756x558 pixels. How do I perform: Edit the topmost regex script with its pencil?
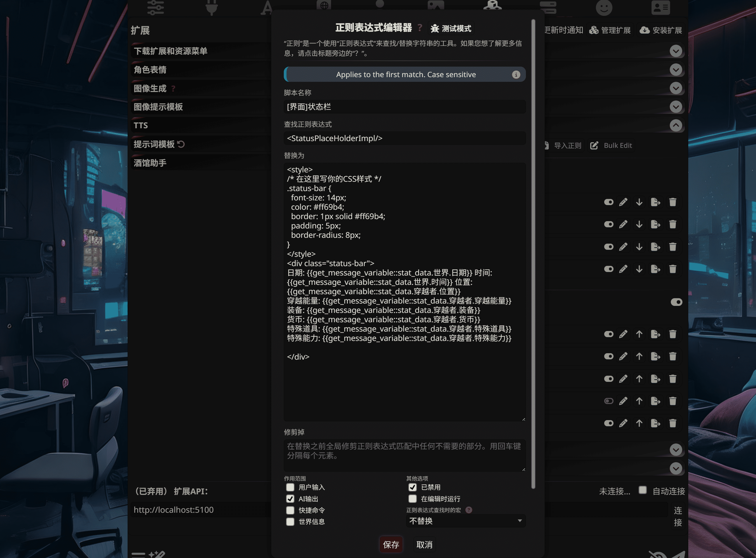[x=623, y=202]
